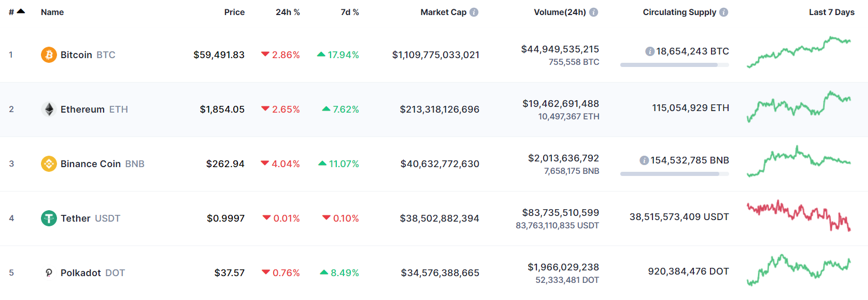Click Polkadot price $37.57
The height and width of the screenshot is (300, 868).
[230, 272]
